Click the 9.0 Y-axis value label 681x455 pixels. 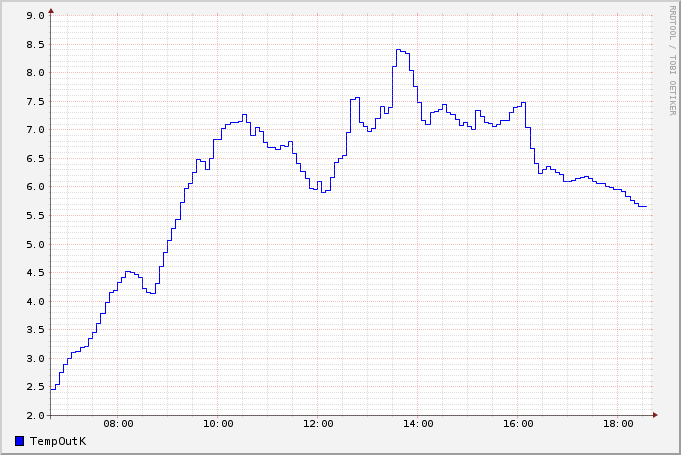point(35,16)
